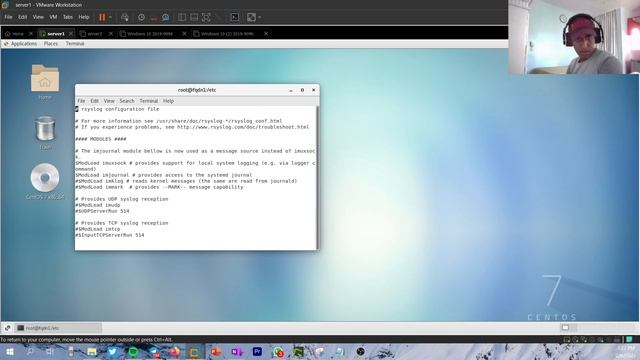Click the console view toolbar icon
Viewport: 640px width, 360px height.
pos(235,17)
